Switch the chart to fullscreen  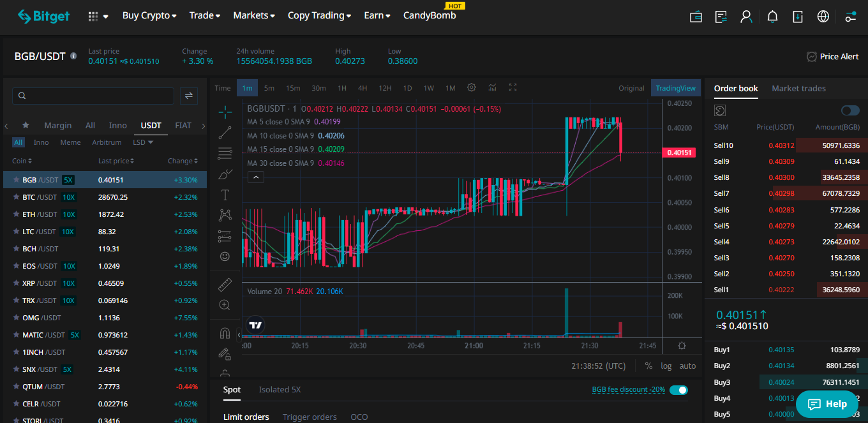click(512, 87)
